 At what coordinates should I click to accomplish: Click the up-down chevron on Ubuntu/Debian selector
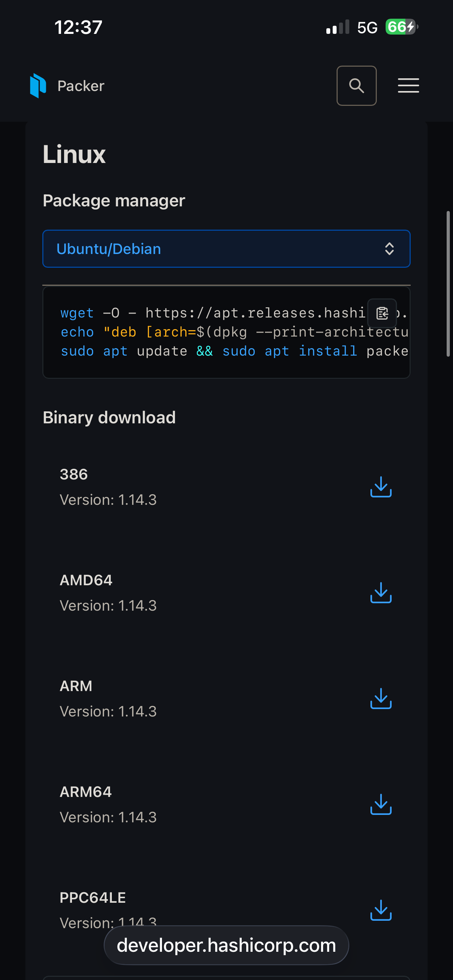(x=389, y=249)
